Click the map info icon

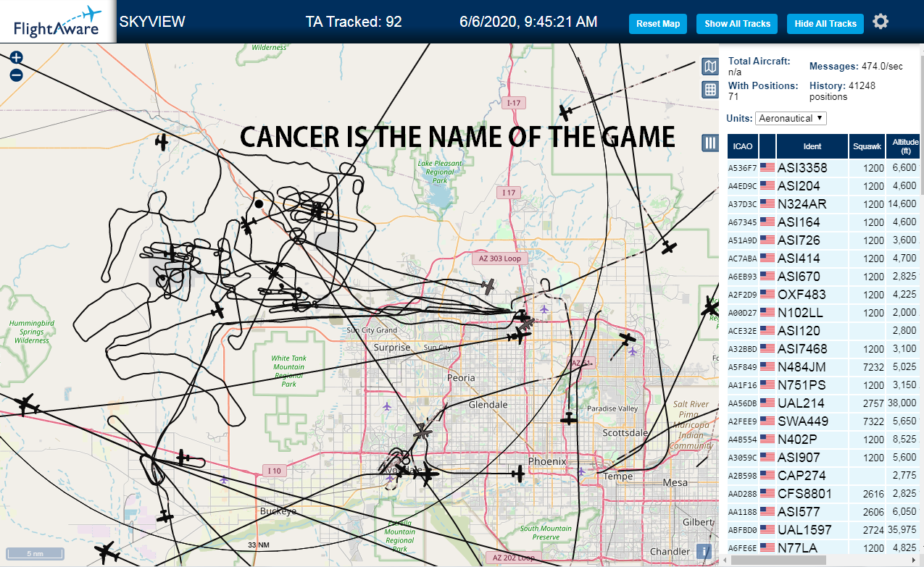pos(703,551)
